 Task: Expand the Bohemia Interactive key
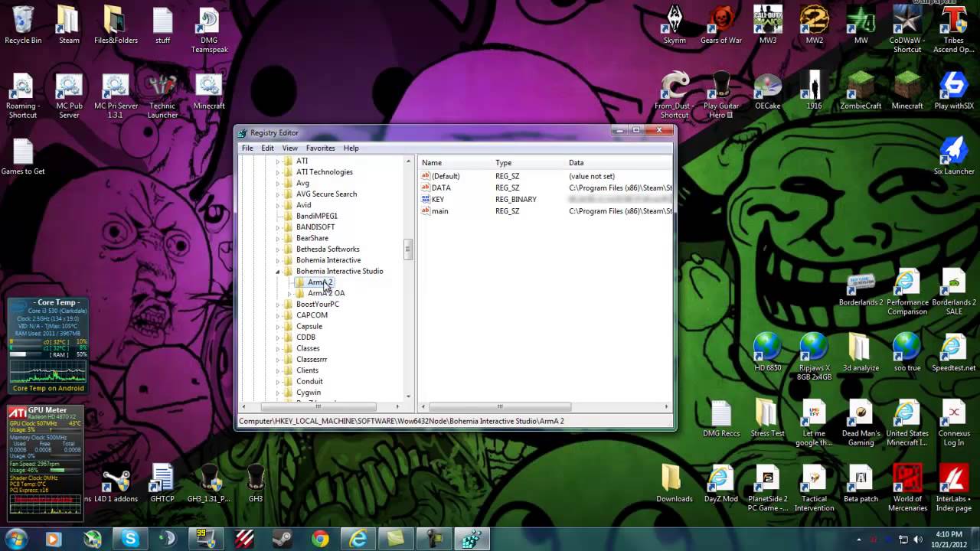(x=278, y=260)
